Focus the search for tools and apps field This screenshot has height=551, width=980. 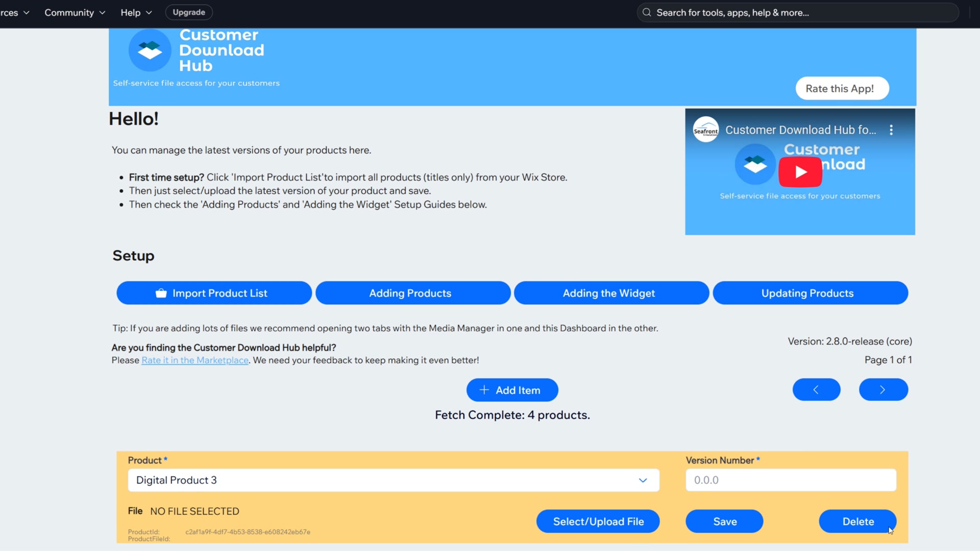(x=798, y=12)
